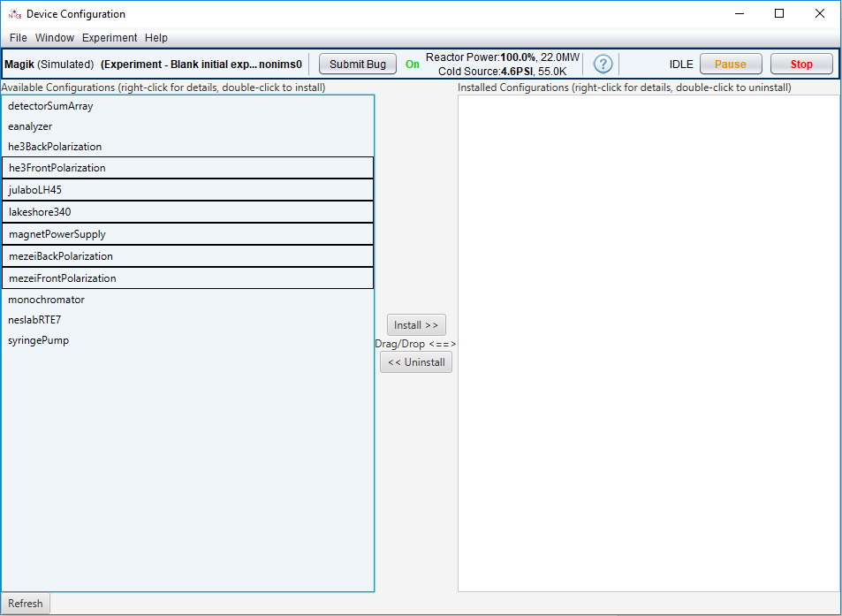Click the Submit Bug button
Screen dimensions: 842x616
tap(357, 64)
